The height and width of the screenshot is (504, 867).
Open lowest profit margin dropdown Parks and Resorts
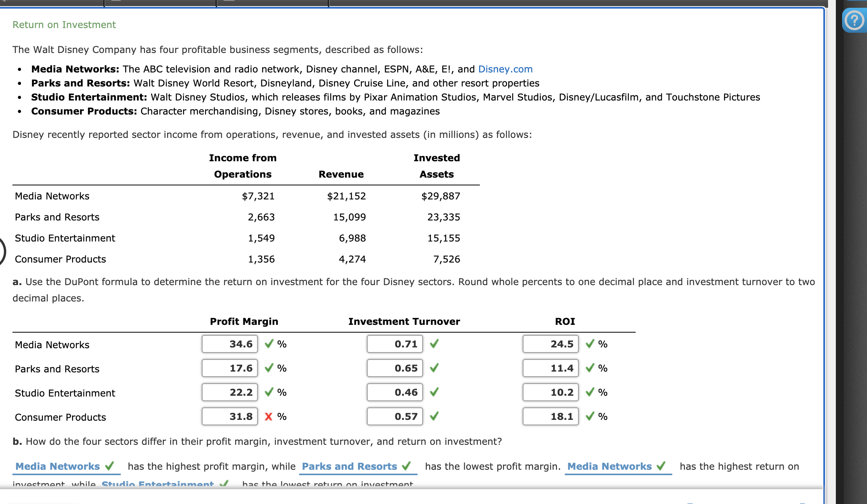[x=349, y=466]
